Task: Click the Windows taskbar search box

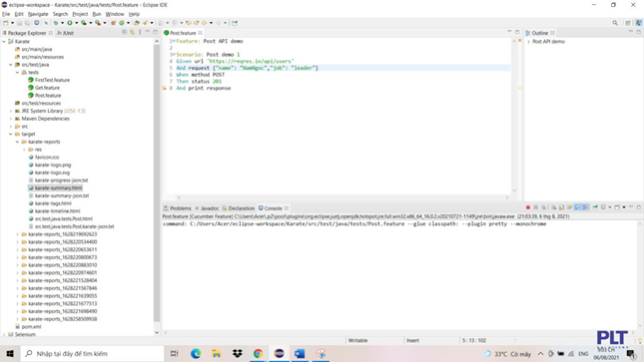Action: (x=92, y=353)
